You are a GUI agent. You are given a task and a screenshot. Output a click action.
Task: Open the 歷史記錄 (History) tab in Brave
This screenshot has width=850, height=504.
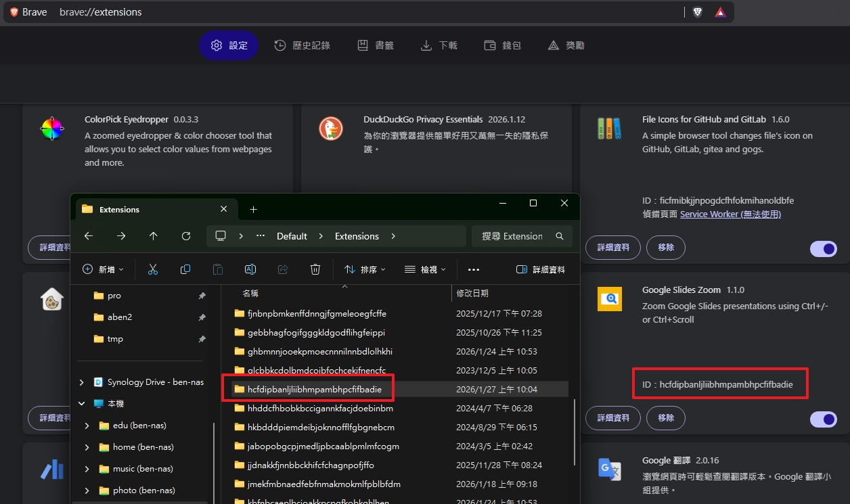(x=302, y=45)
